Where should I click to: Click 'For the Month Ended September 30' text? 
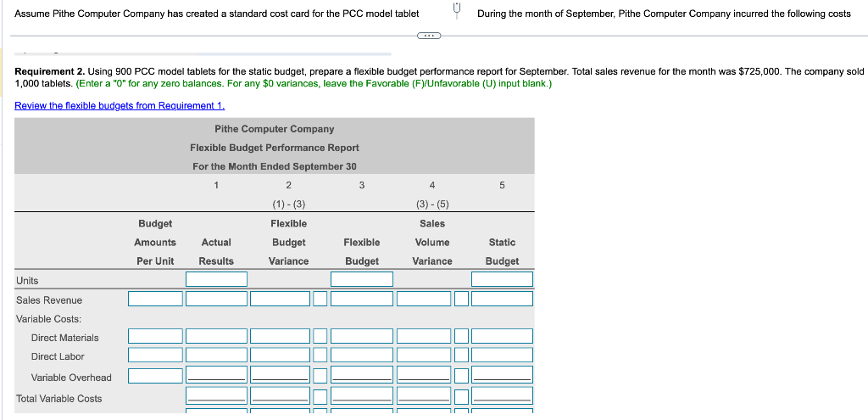[275, 166]
